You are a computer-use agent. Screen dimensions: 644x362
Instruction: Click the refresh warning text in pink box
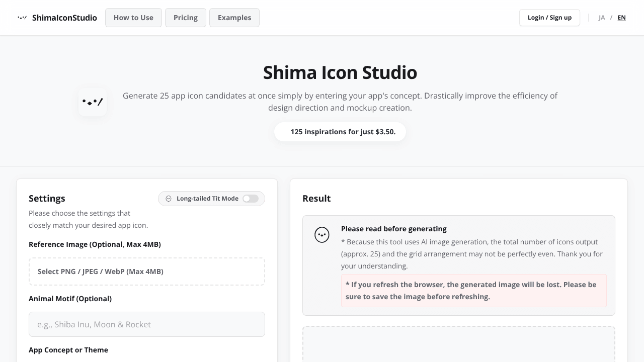click(474, 291)
